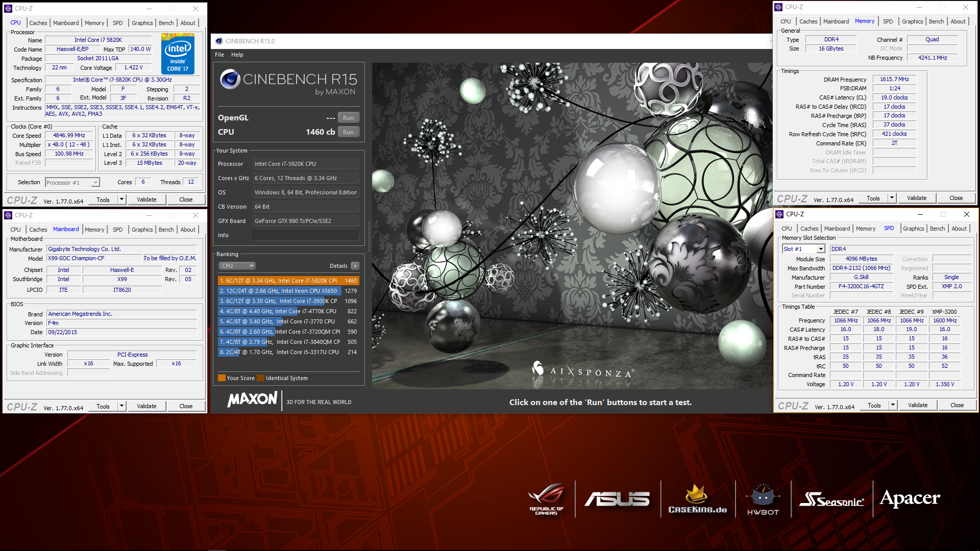Select the Xeon X5650 1279 ranking row
Viewport: 980px width, 551px height.
click(x=288, y=291)
